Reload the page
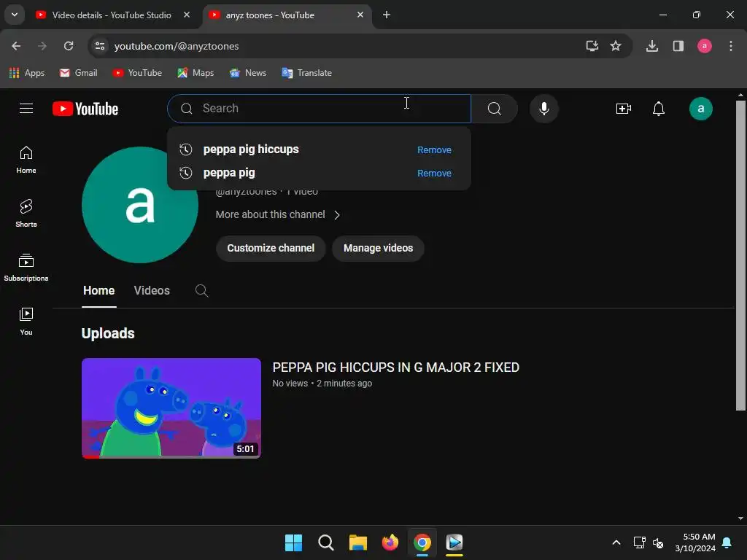 point(69,46)
